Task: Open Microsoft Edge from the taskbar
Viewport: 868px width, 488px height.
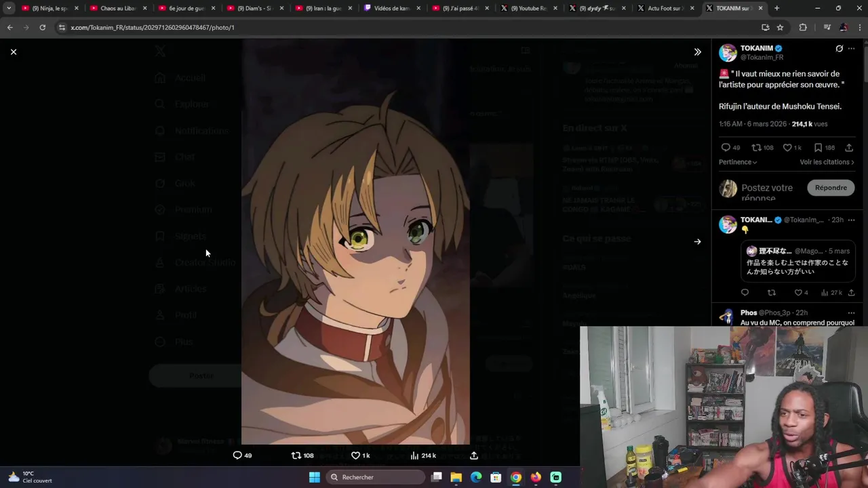Action: click(x=476, y=477)
